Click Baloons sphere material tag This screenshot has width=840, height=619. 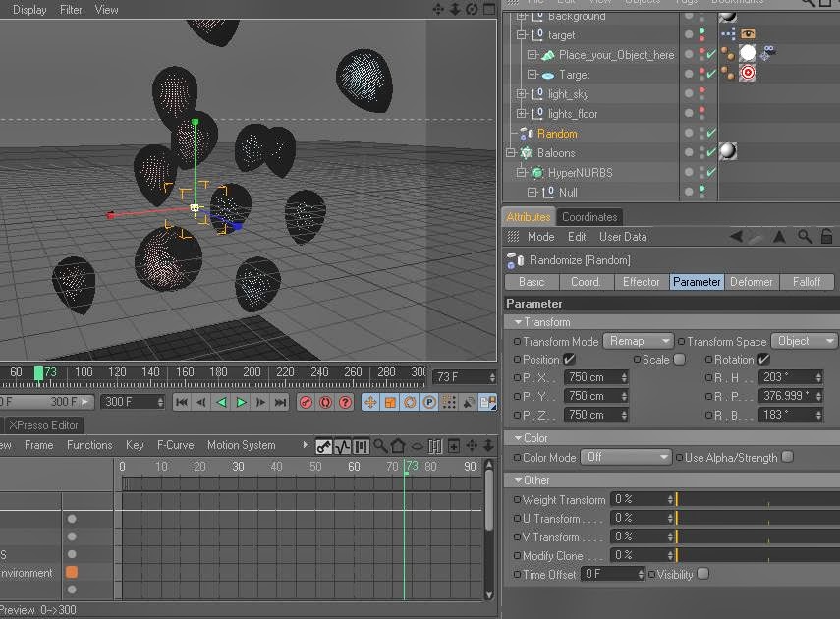727,151
